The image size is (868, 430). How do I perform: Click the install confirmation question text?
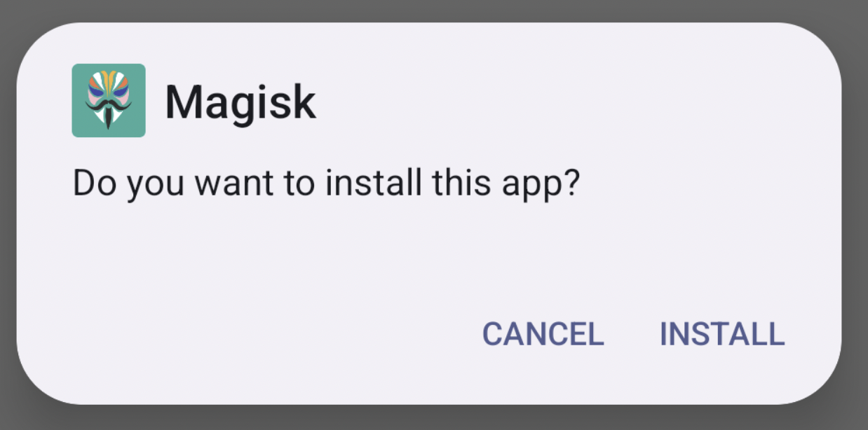tap(327, 184)
